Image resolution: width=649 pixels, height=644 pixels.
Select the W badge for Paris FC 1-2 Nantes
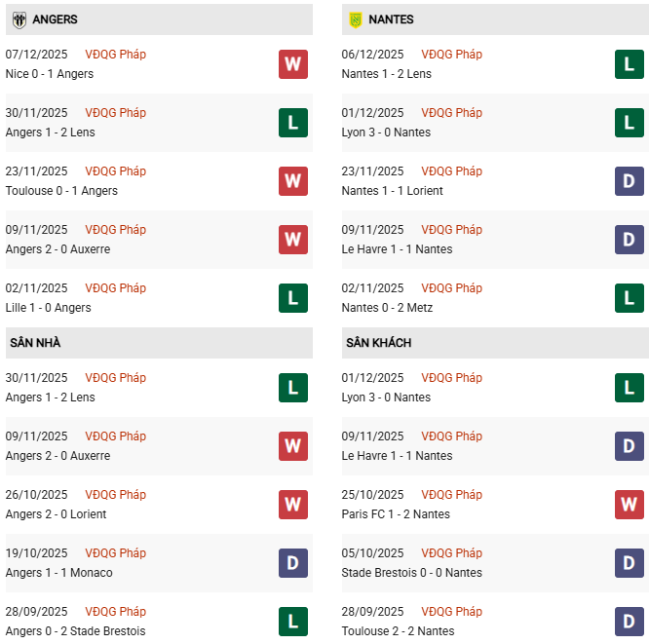tap(629, 505)
